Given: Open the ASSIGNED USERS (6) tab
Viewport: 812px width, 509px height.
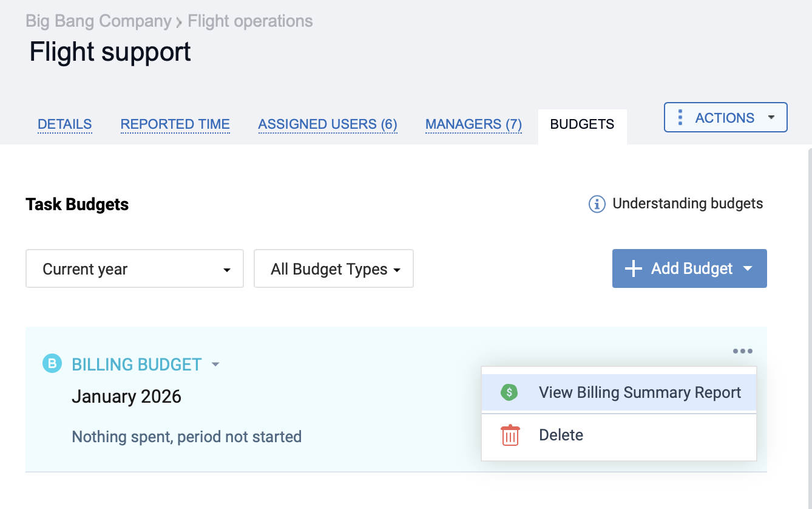Looking at the screenshot, I should pos(328,124).
